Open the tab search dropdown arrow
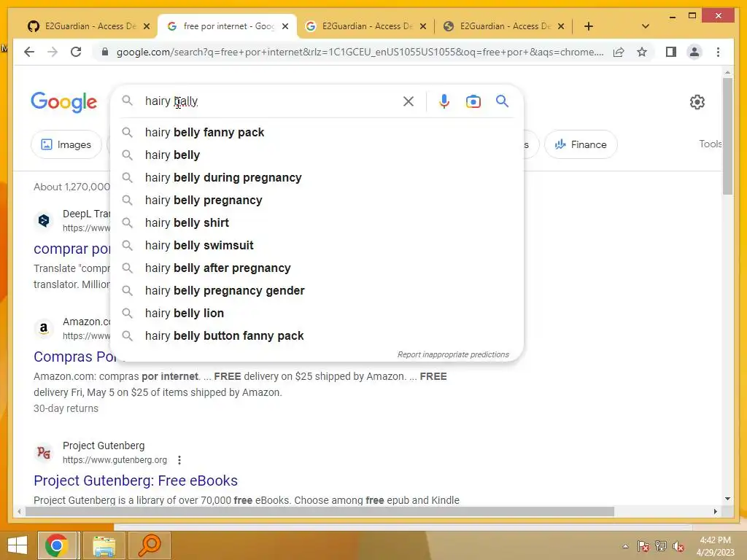 [645, 26]
